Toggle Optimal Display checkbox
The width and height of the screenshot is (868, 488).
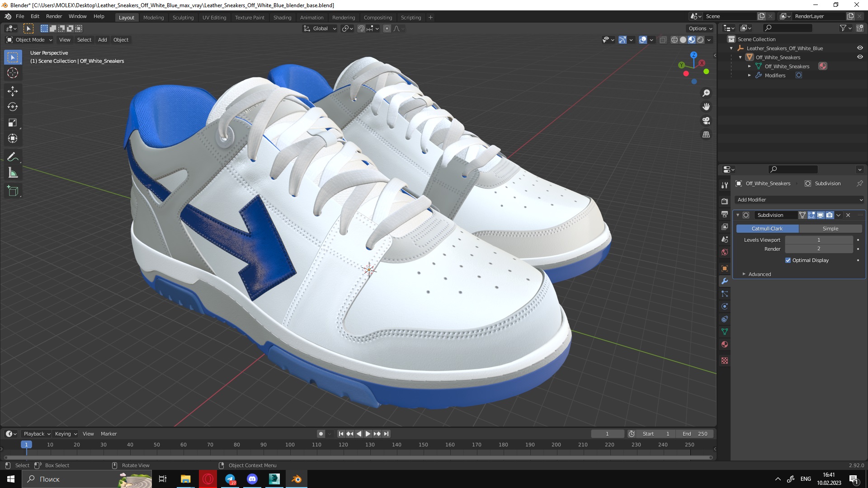(x=788, y=260)
